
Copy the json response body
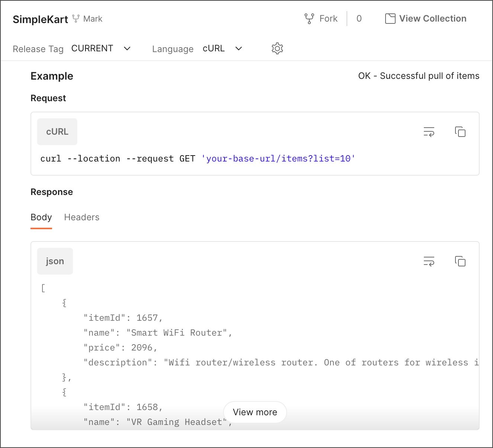coord(460,261)
